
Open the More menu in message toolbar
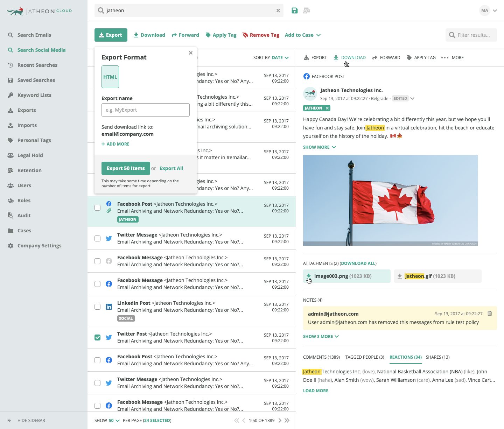(x=453, y=58)
